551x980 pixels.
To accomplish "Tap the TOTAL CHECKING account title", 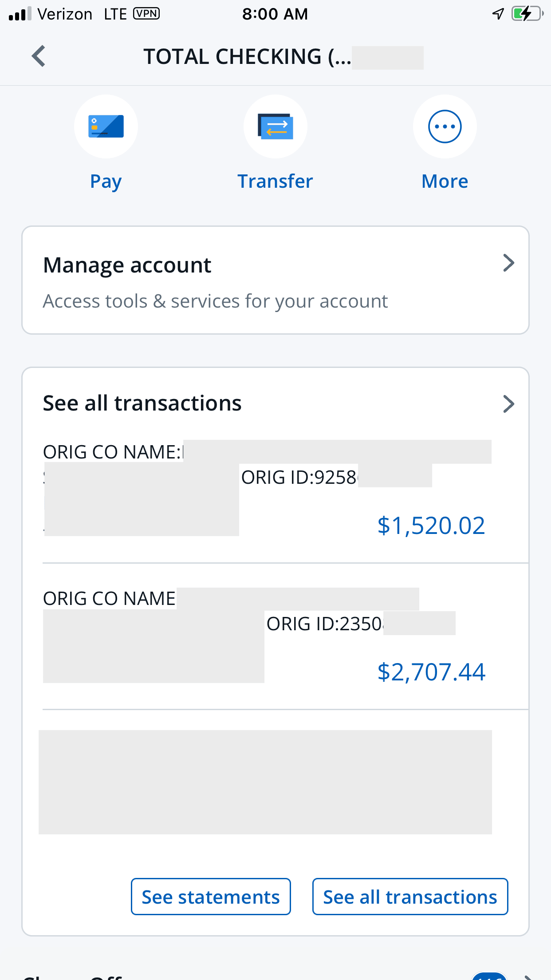I will (x=247, y=57).
